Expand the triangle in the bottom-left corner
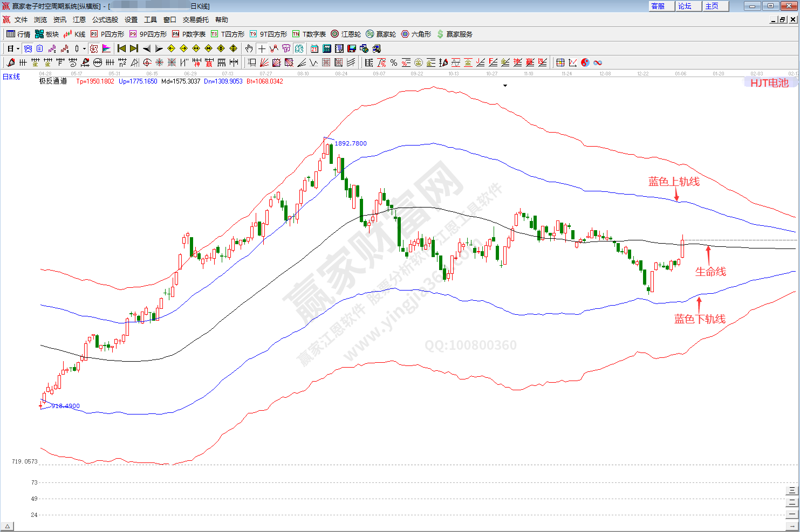 [x=7, y=526]
